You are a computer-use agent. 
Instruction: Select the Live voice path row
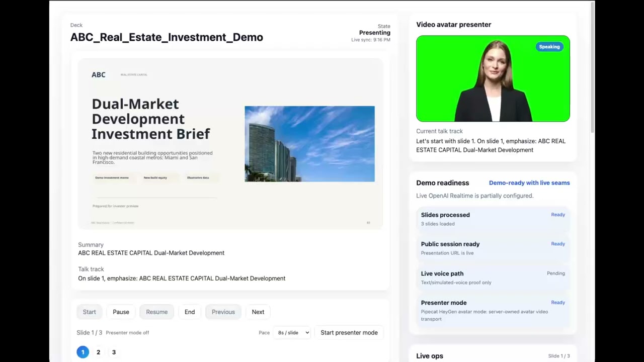pyautogui.click(x=493, y=278)
